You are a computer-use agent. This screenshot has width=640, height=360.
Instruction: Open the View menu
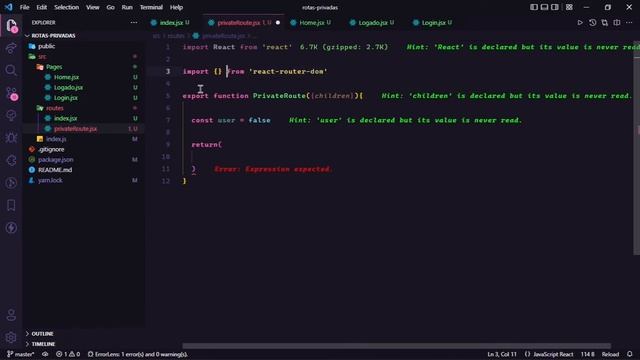(93, 7)
